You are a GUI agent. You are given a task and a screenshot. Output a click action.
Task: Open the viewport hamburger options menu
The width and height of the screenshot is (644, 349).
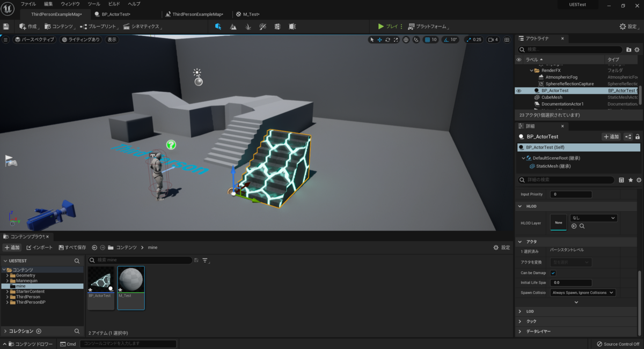5,40
